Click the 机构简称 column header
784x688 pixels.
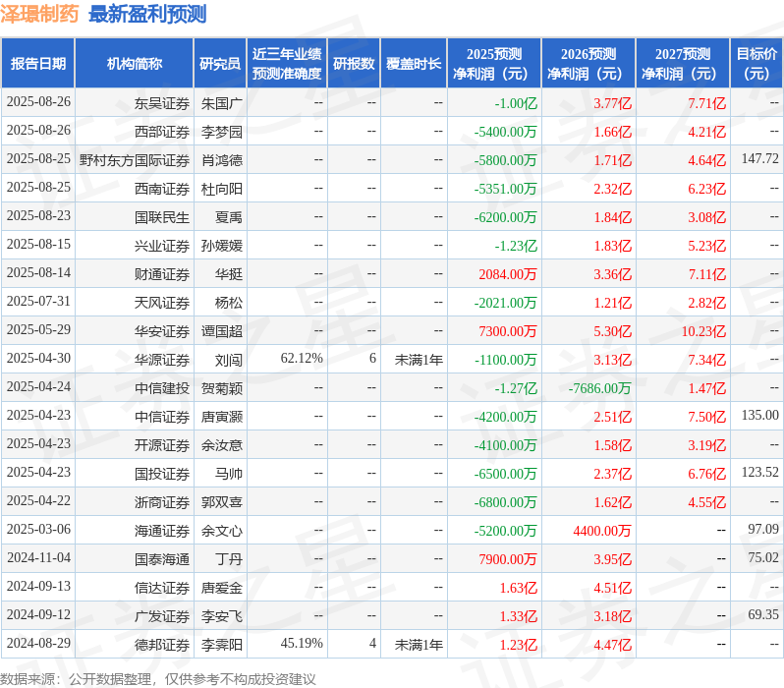[x=134, y=64]
